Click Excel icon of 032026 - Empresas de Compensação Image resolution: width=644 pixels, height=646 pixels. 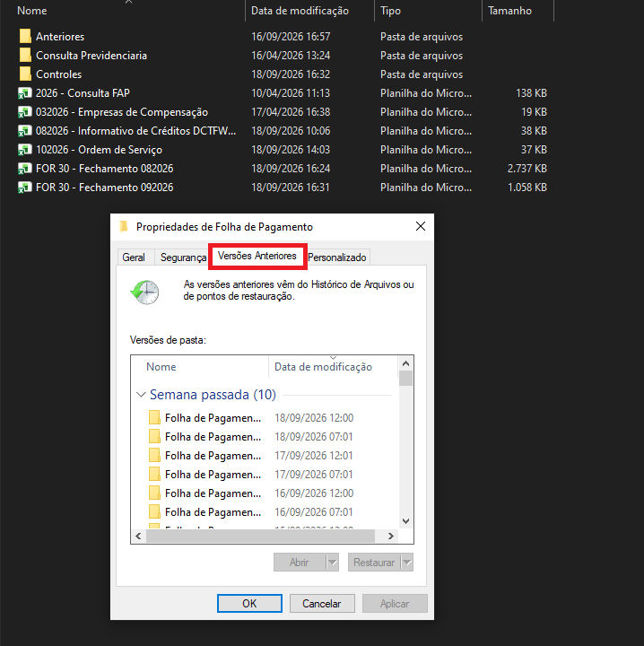[x=25, y=112]
